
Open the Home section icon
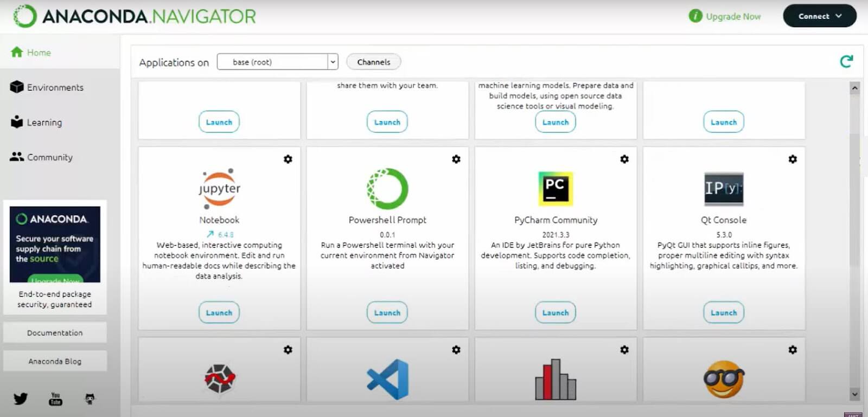point(17,52)
